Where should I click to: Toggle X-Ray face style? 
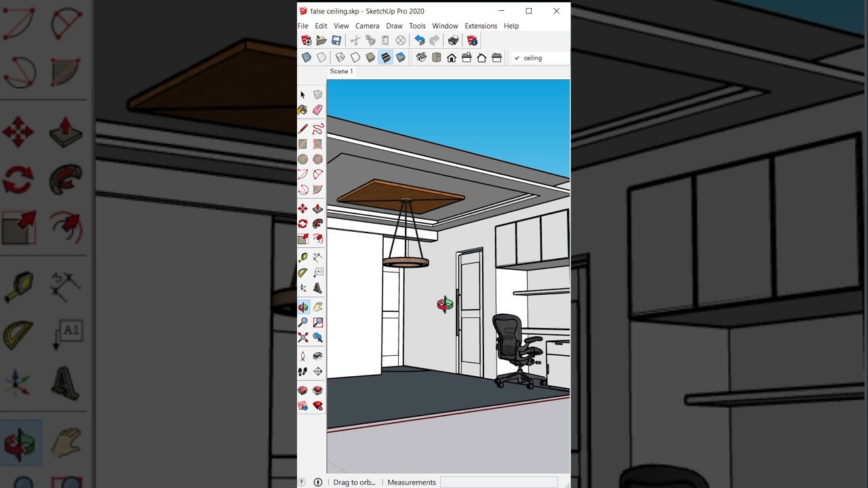[x=307, y=58]
